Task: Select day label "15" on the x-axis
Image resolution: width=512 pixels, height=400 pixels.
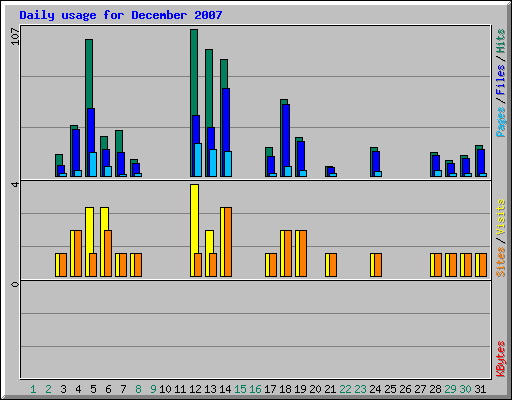Action: pyautogui.click(x=240, y=389)
